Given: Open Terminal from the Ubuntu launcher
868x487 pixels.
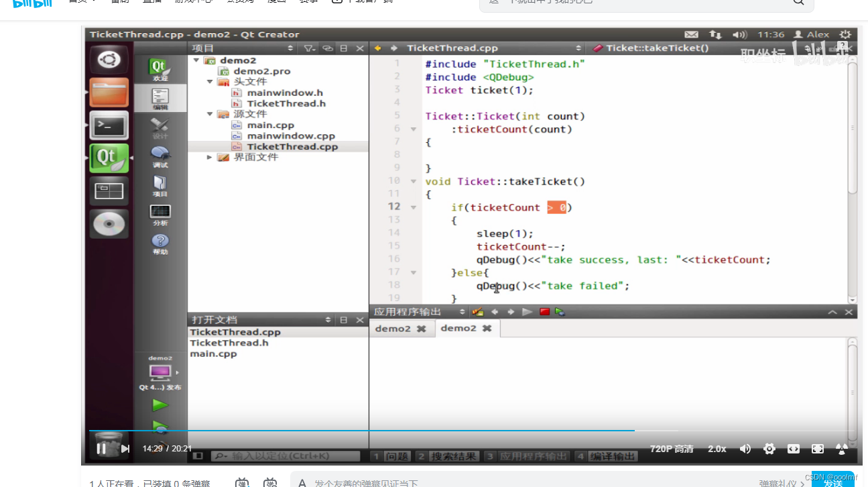Looking at the screenshot, I should click(x=109, y=125).
